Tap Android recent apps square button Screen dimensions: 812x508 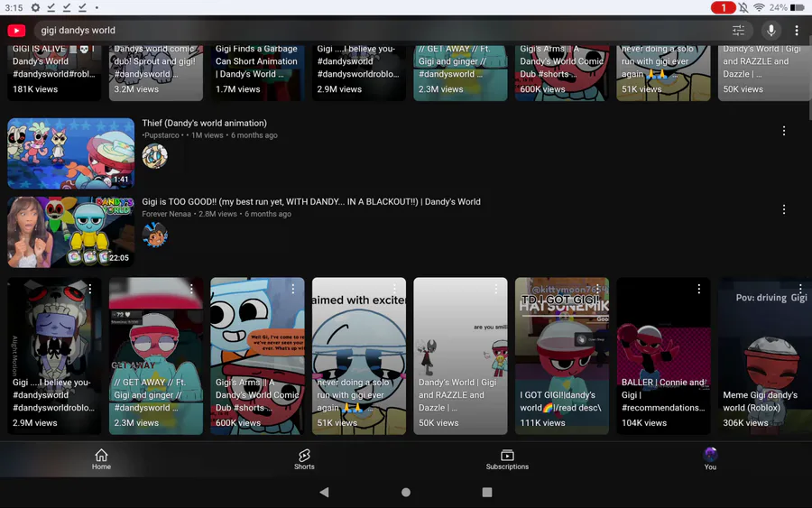click(x=487, y=492)
